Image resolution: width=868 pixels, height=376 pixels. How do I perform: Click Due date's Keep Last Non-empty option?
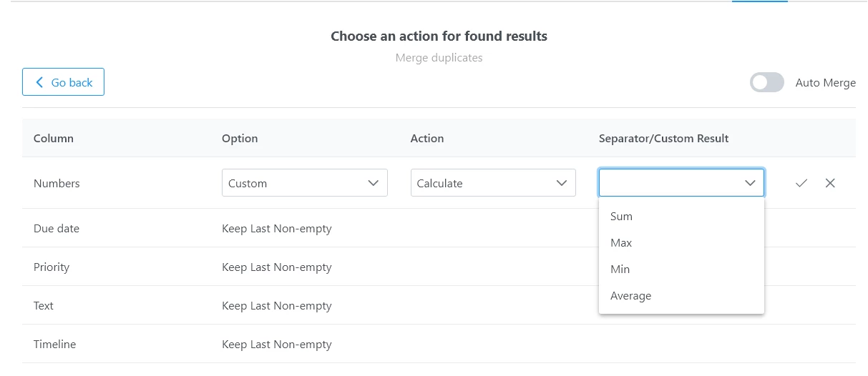point(277,229)
